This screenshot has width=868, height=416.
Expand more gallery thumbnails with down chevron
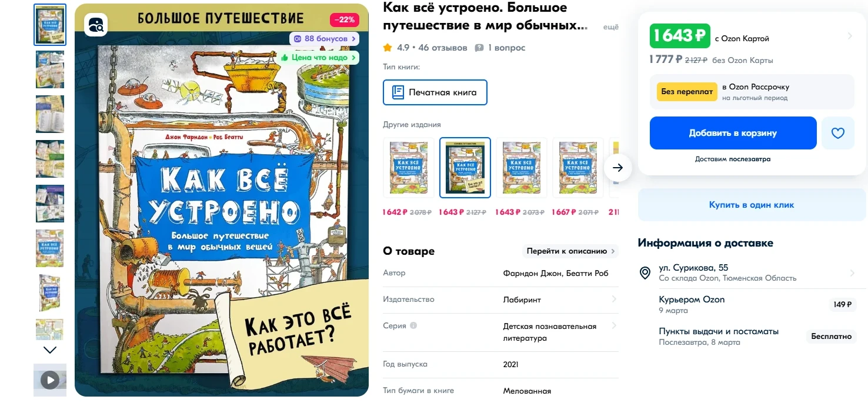(x=50, y=350)
